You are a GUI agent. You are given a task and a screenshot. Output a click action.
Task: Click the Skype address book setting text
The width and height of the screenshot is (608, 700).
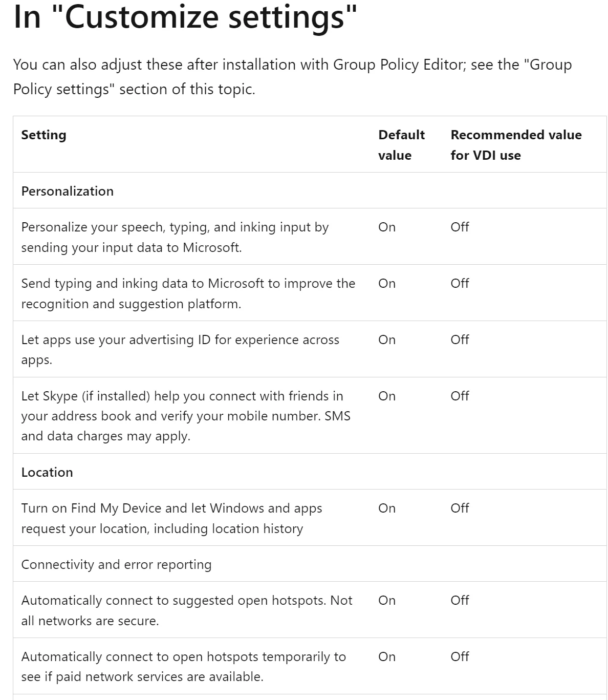tap(186, 416)
